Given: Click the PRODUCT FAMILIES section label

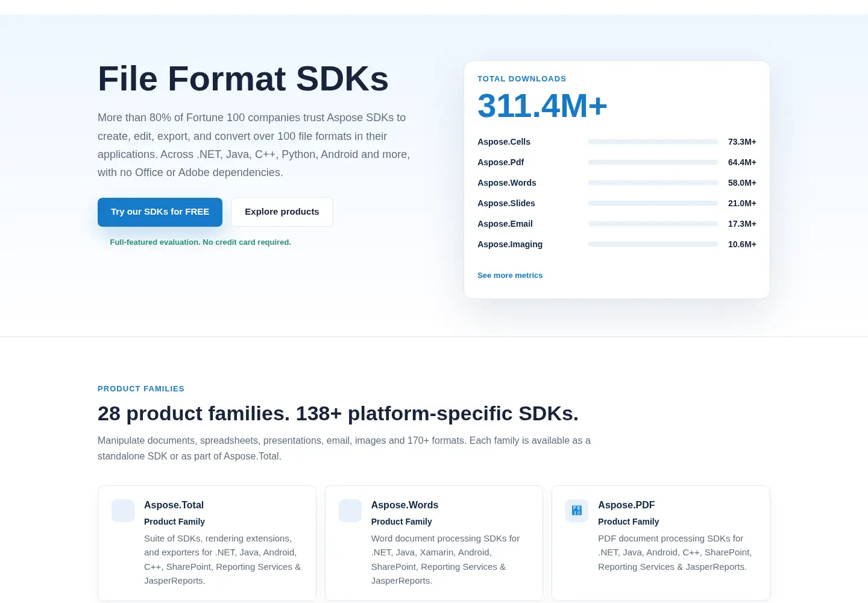Looking at the screenshot, I should pos(141,389).
